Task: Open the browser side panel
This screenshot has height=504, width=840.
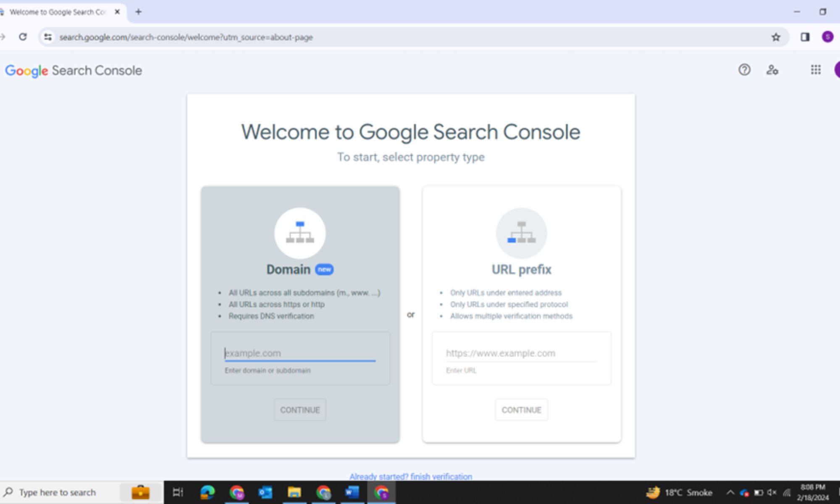Action: tap(805, 37)
